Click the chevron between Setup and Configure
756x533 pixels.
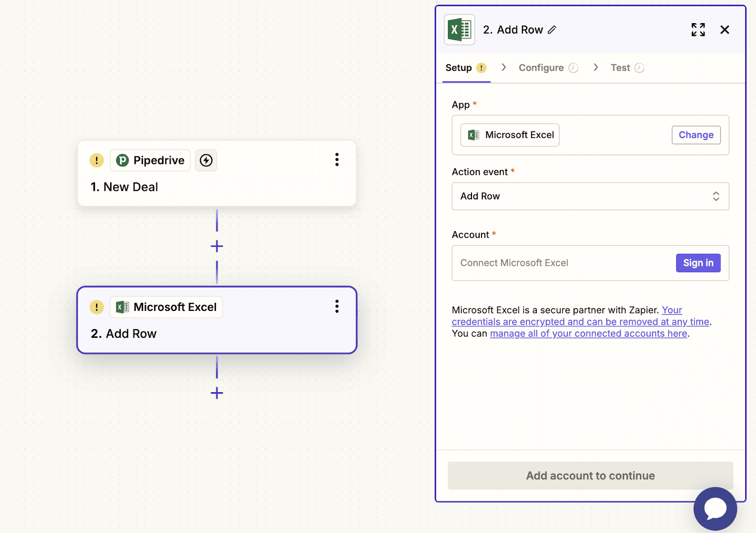pos(504,68)
